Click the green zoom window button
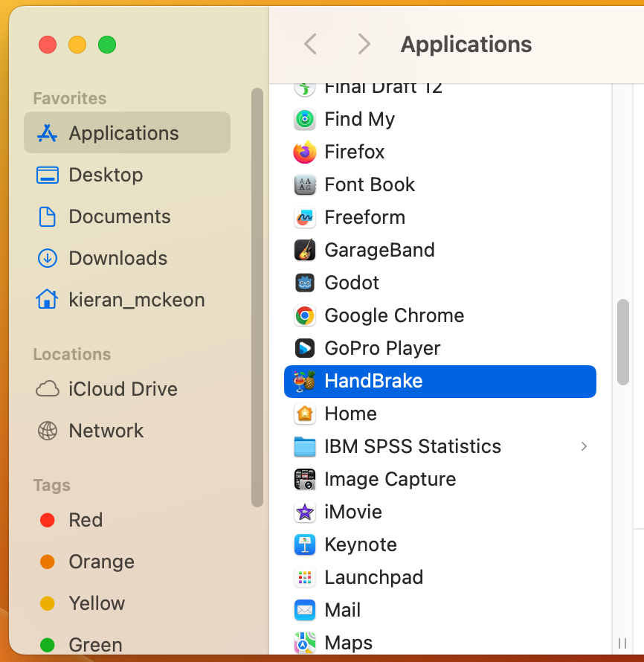The width and height of the screenshot is (644, 662). tap(107, 45)
